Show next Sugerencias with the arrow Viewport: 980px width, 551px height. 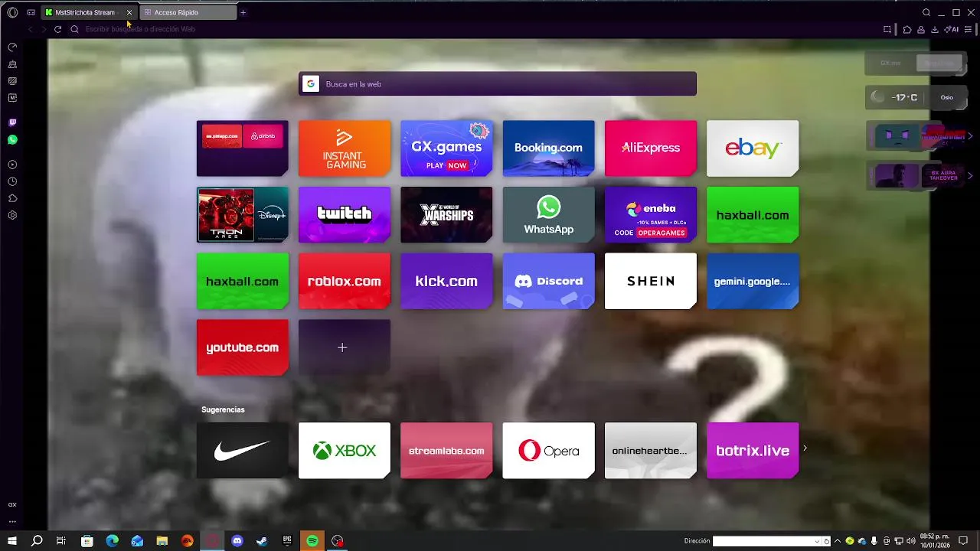pyautogui.click(x=805, y=448)
